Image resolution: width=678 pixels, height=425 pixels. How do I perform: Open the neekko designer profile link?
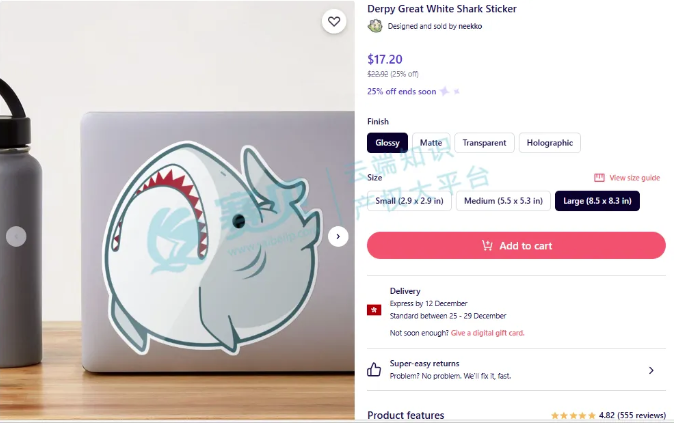[470, 26]
